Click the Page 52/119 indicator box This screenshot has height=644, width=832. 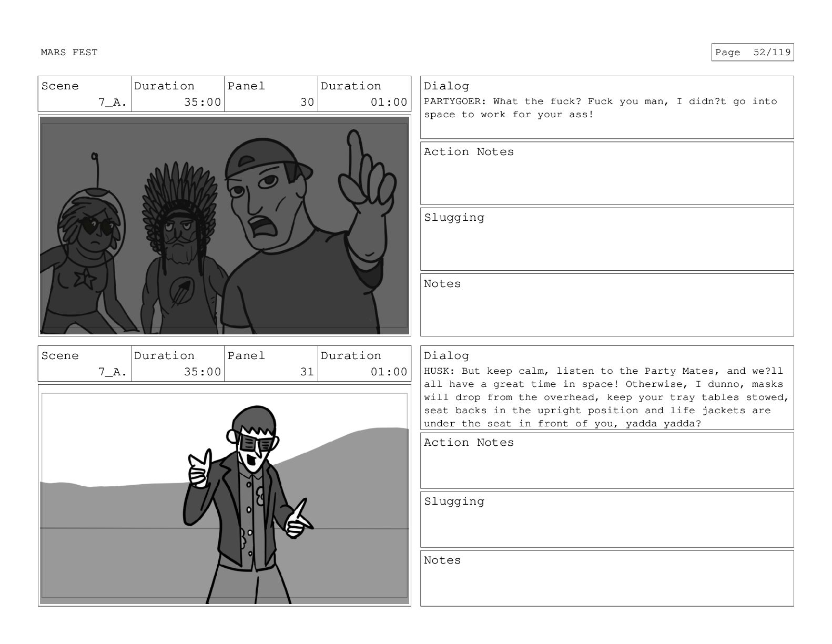pyautogui.click(x=753, y=52)
